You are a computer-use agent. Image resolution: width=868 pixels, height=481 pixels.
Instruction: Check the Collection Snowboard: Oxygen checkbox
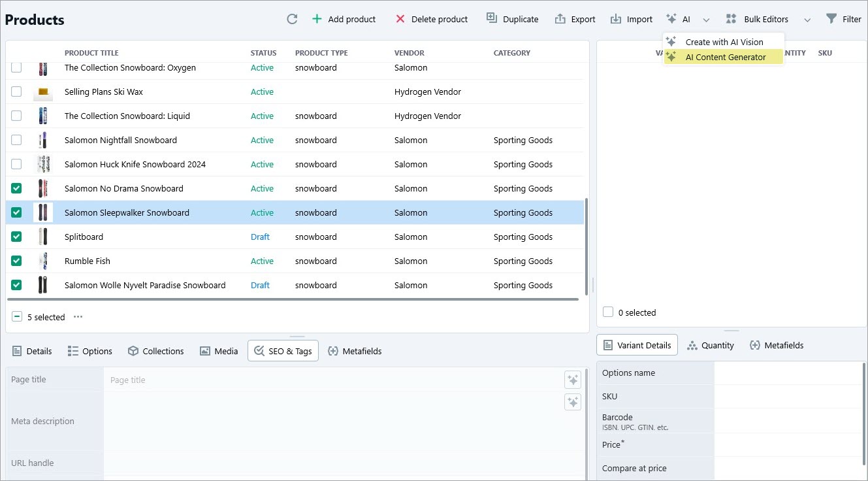[x=16, y=67]
